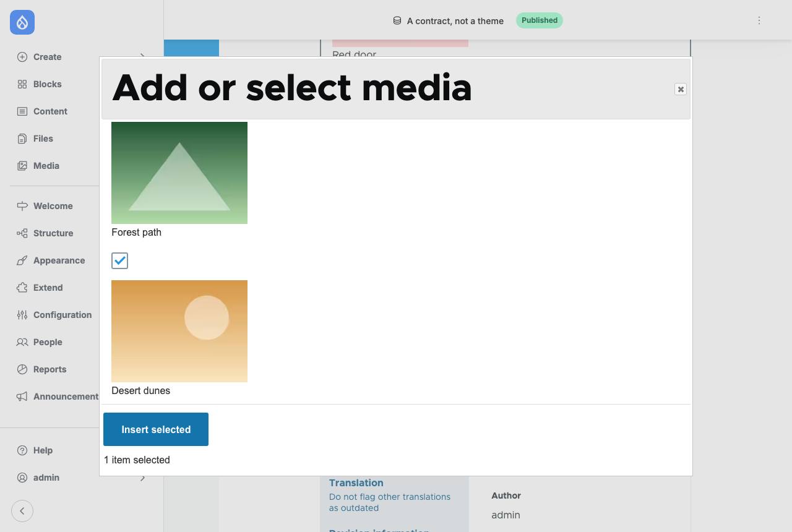Open the People menu item
792x532 pixels.
point(48,342)
